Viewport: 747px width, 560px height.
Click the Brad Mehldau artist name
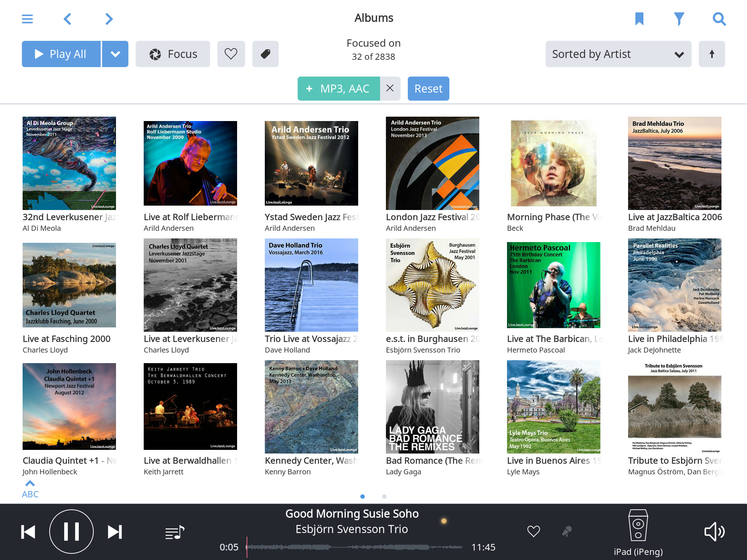tap(652, 228)
